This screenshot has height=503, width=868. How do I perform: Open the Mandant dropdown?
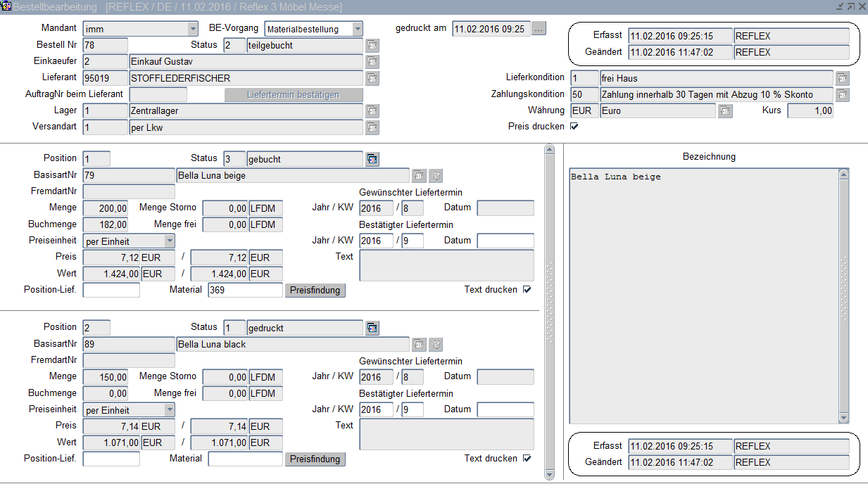[x=193, y=29]
